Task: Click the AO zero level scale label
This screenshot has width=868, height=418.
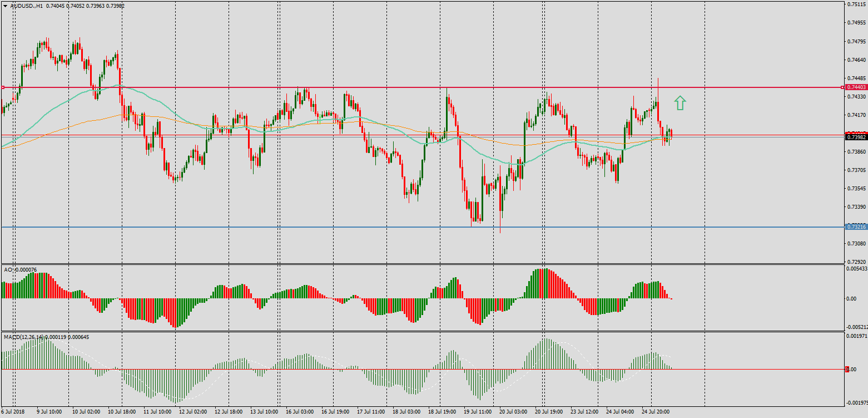Action: point(851,298)
